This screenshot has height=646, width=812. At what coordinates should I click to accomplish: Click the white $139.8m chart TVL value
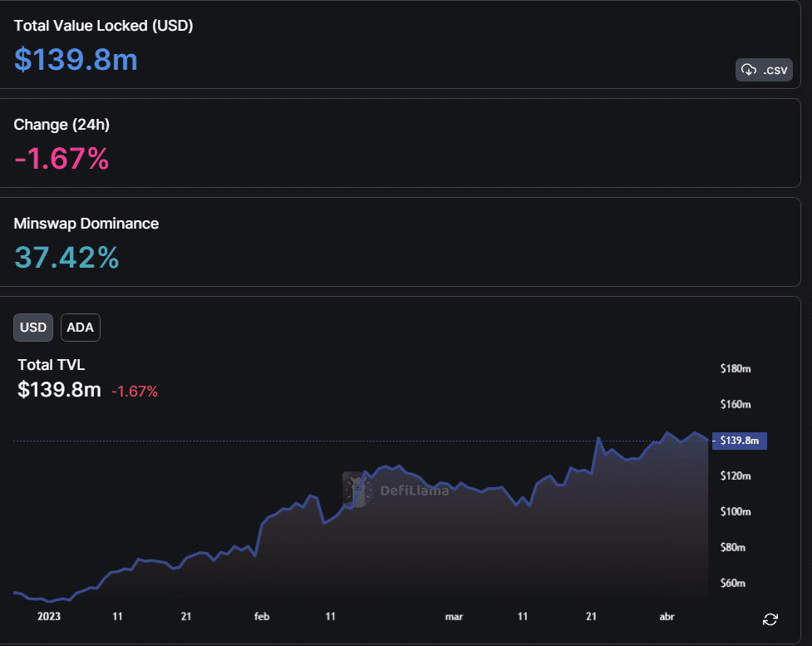coord(60,390)
